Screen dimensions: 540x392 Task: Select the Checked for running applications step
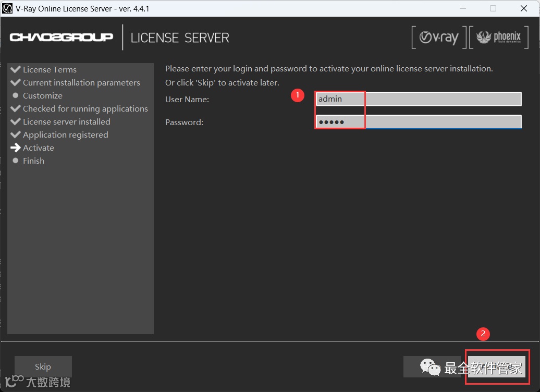point(85,109)
